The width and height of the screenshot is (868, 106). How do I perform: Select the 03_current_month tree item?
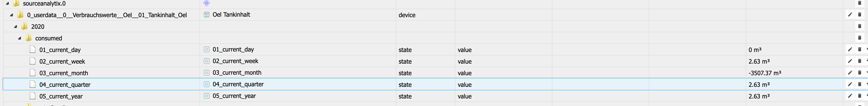pos(63,73)
